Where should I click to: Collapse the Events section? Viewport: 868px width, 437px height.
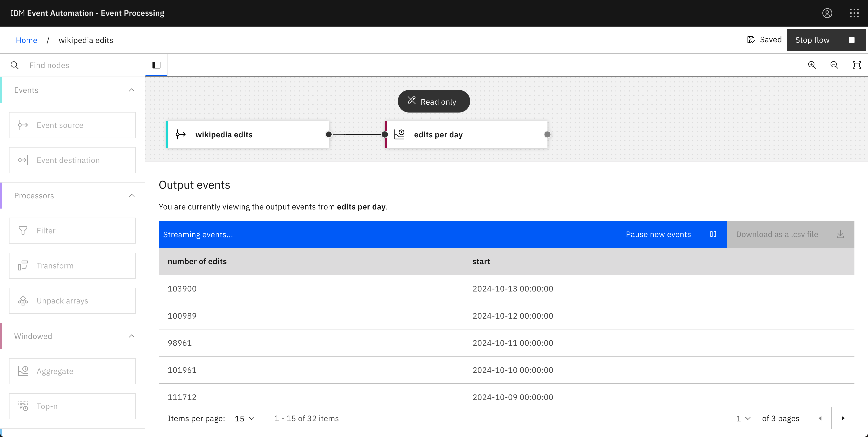point(132,90)
